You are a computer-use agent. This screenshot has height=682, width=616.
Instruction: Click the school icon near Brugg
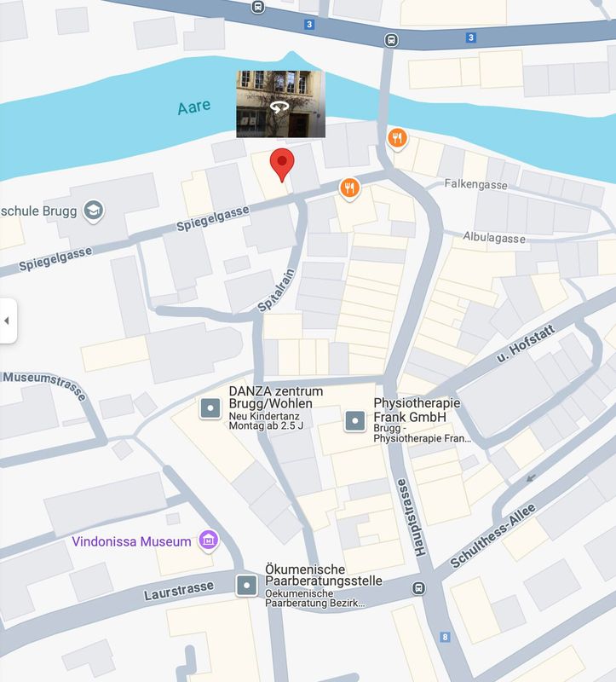pyautogui.click(x=94, y=211)
